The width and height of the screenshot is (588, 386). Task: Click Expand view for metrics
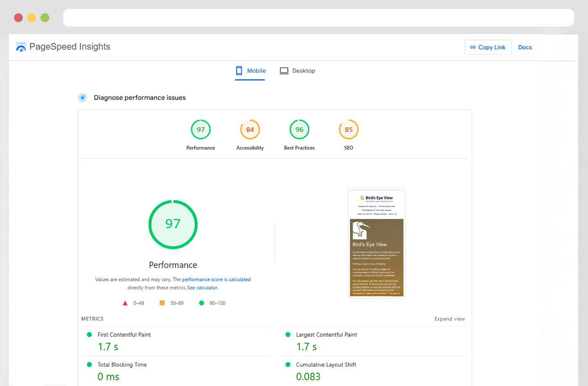click(x=449, y=319)
